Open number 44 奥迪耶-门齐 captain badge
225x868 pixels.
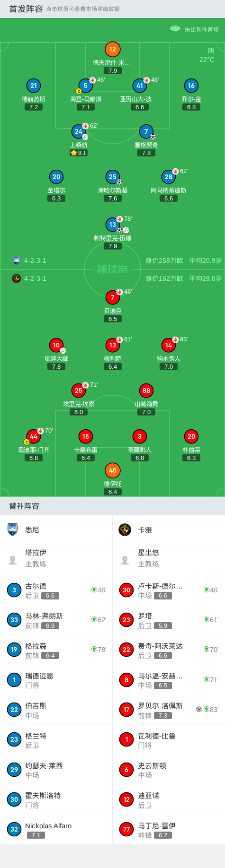[x=34, y=436]
